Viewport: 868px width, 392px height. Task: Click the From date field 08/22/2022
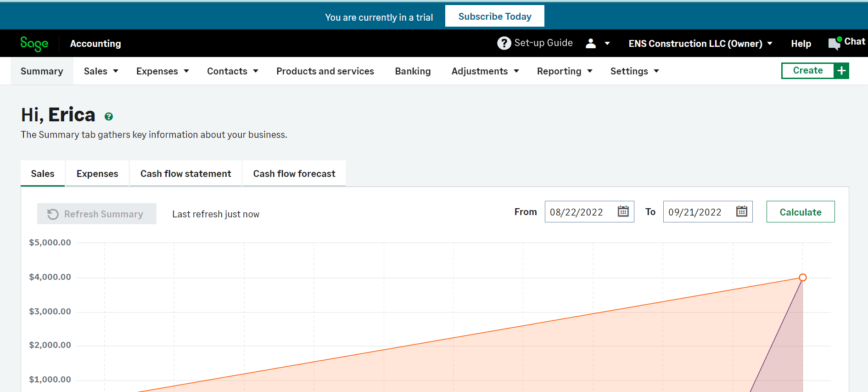(589, 212)
